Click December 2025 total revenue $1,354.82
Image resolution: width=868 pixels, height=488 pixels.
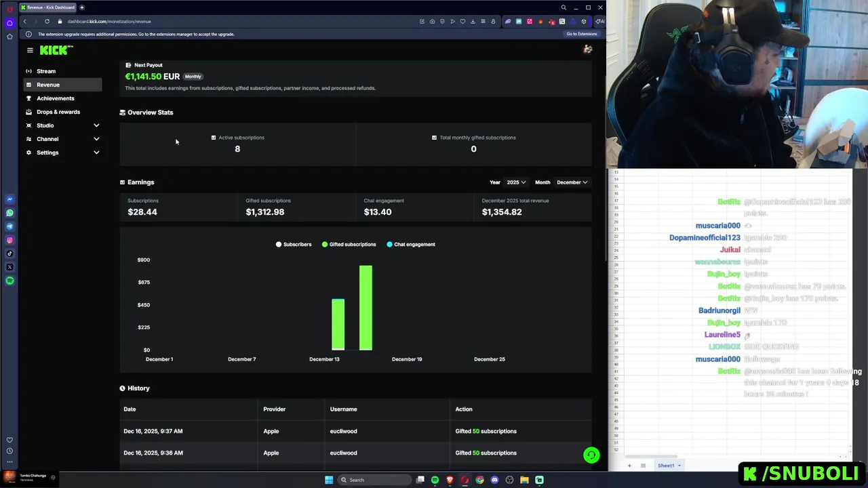(502, 212)
